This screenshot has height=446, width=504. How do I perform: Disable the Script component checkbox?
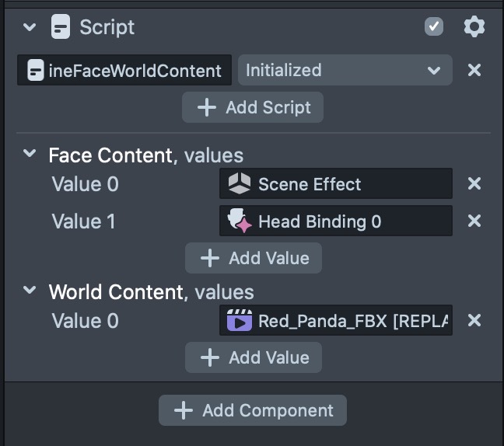pyautogui.click(x=433, y=27)
